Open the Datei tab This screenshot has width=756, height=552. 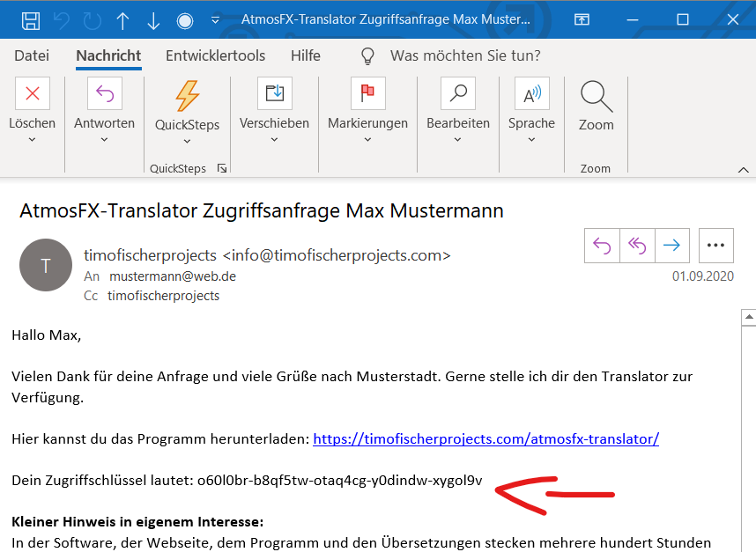click(x=32, y=55)
